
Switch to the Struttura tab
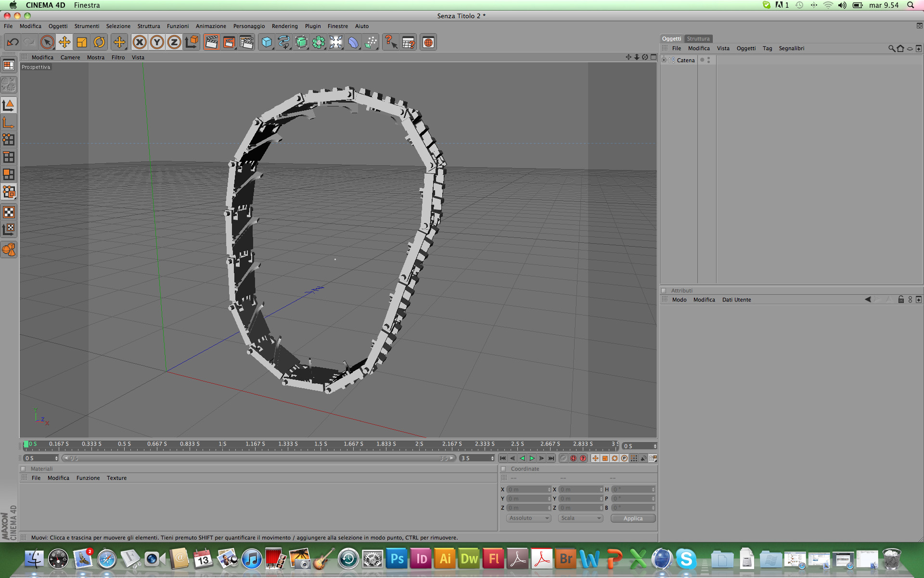point(698,39)
